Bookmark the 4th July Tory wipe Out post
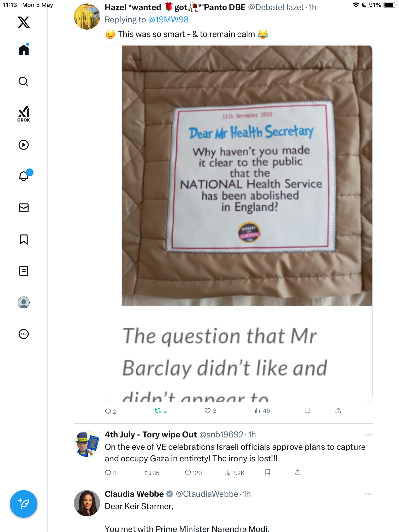 (x=268, y=472)
